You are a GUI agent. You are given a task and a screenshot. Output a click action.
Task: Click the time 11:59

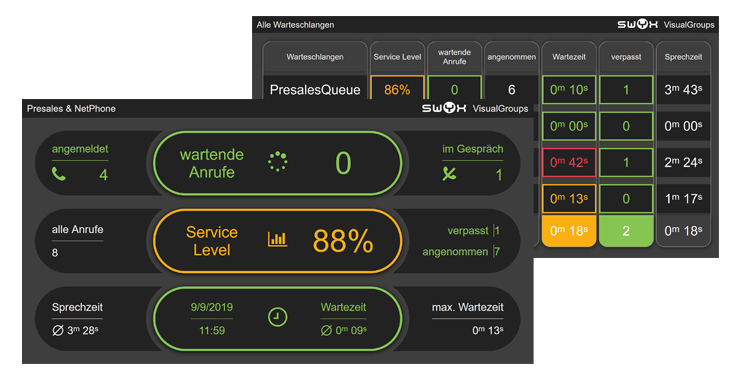pos(212,330)
